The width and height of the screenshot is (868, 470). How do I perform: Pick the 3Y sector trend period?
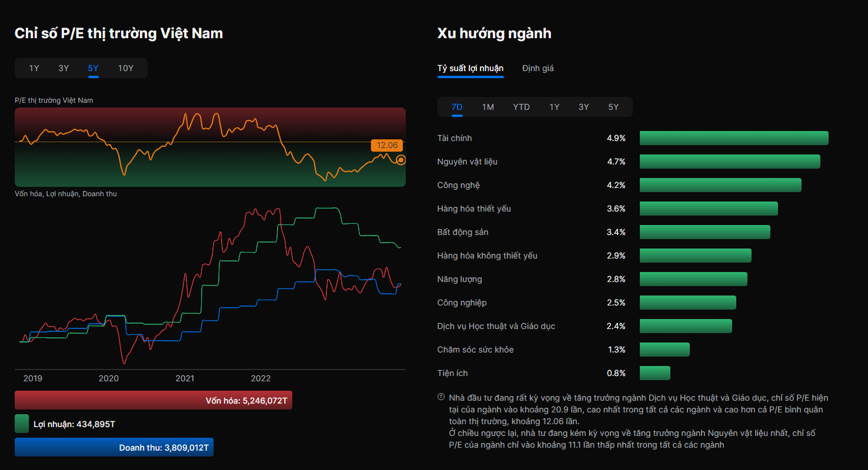pyautogui.click(x=583, y=107)
